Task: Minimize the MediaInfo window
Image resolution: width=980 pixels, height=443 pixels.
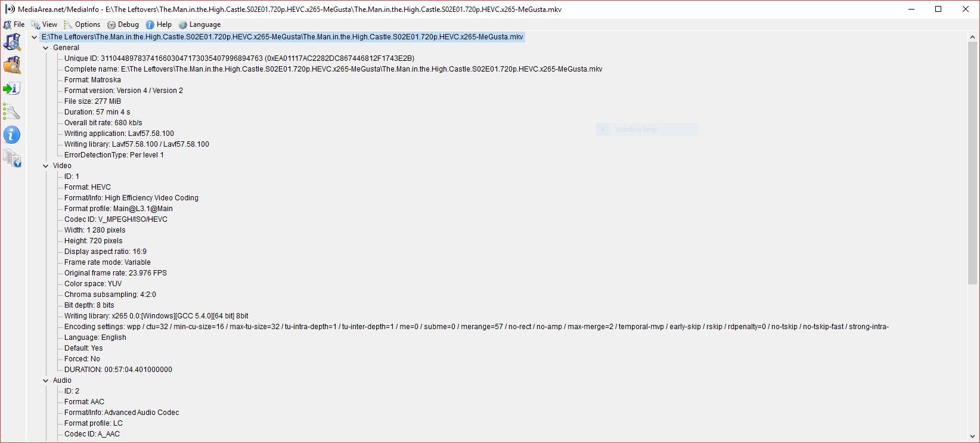Action: click(x=911, y=9)
